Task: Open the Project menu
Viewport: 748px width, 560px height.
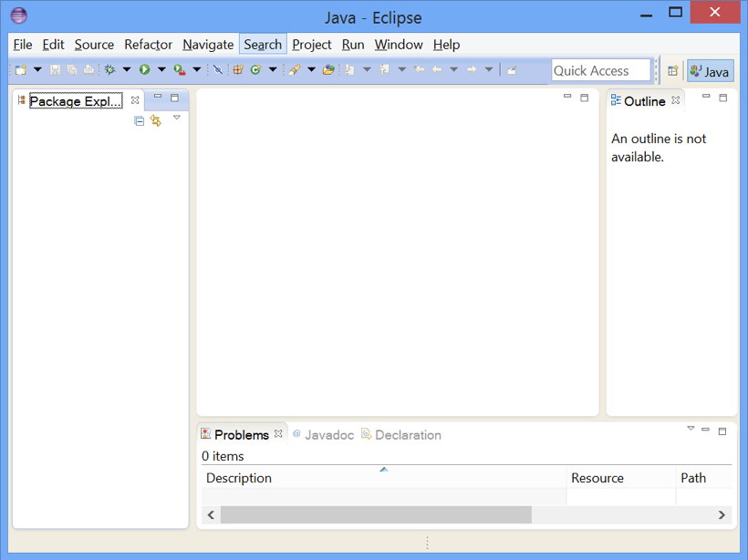Action: 311,45
